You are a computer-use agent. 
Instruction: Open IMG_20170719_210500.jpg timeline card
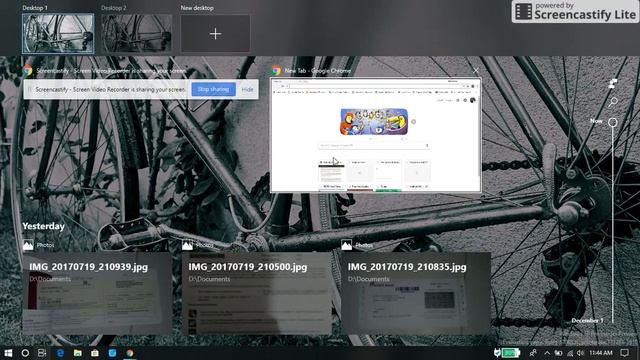tap(256, 293)
